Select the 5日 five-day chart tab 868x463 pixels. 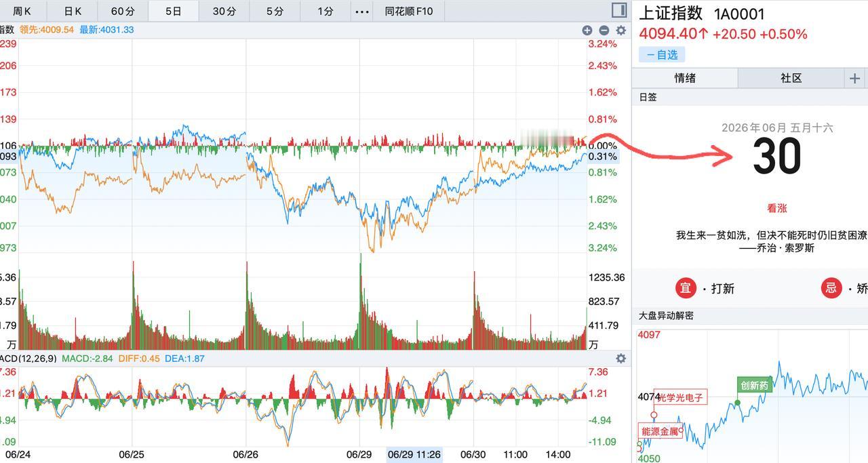(x=174, y=11)
